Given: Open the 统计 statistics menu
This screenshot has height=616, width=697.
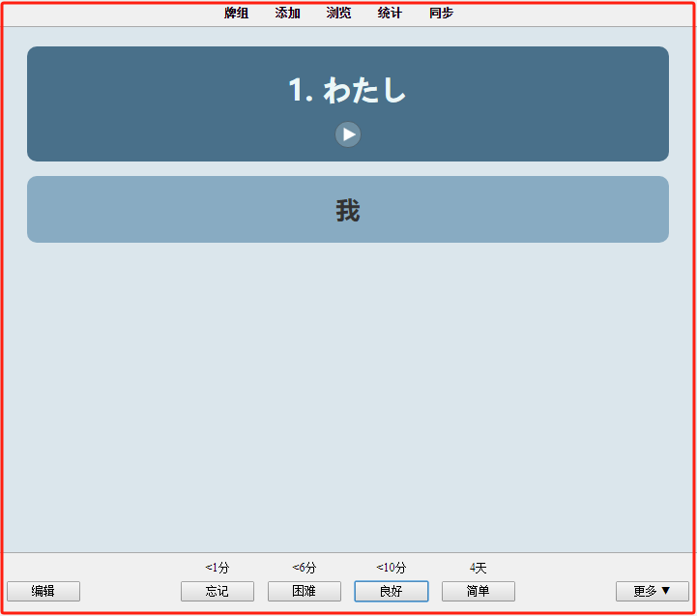Looking at the screenshot, I should pyautogui.click(x=390, y=13).
